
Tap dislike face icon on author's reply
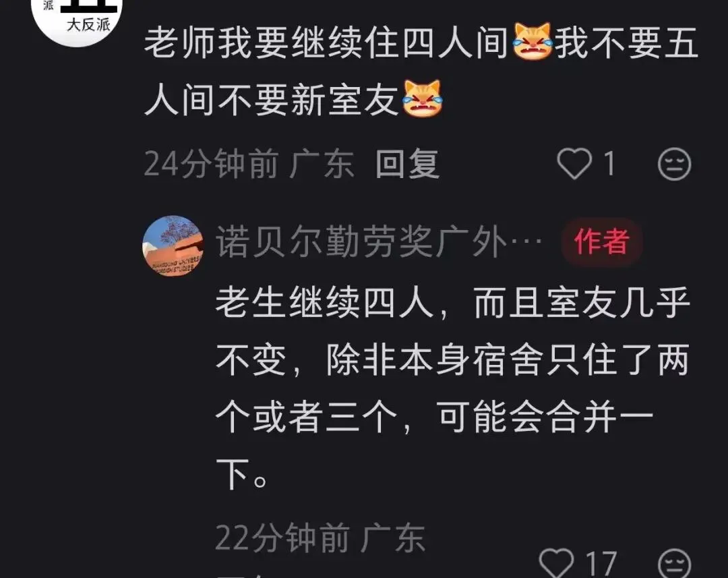click(x=674, y=564)
